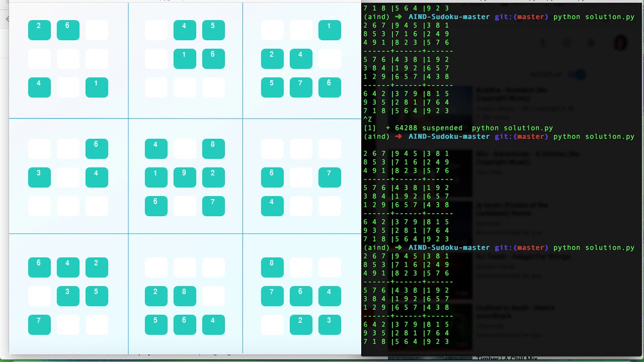Choose the 2 tile in center sudoku box
Screen dimensions: 644x362
pyautogui.click(x=213, y=177)
